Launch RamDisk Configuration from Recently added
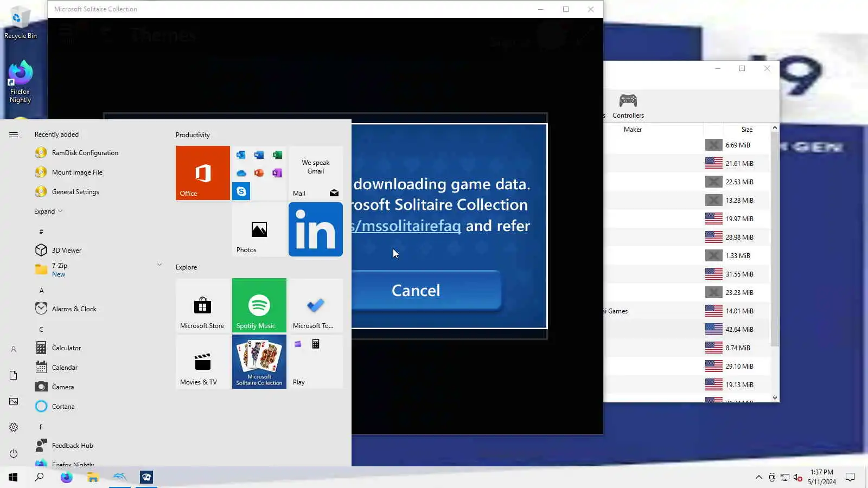Image resolution: width=868 pixels, height=488 pixels. (x=98, y=153)
